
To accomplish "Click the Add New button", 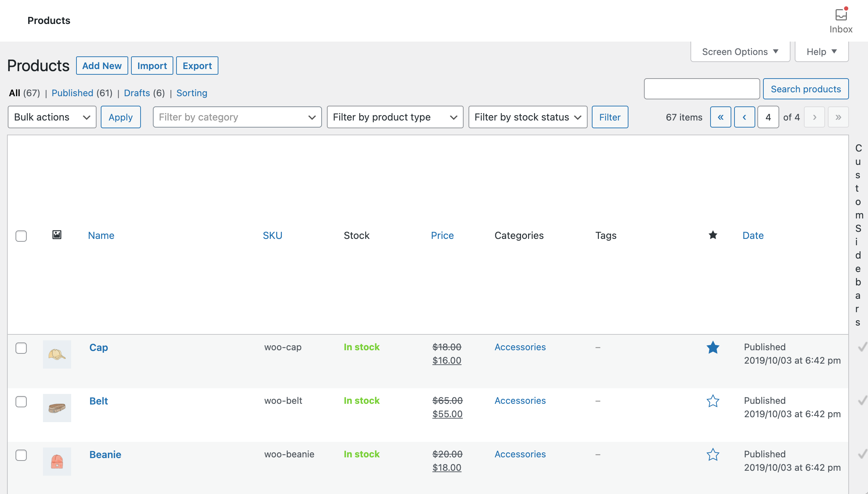I will pos(102,66).
